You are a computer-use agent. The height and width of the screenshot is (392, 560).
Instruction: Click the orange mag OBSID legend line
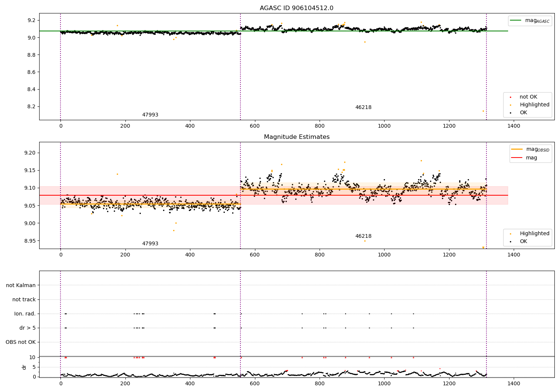pyautogui.click(x=517, y=149)
